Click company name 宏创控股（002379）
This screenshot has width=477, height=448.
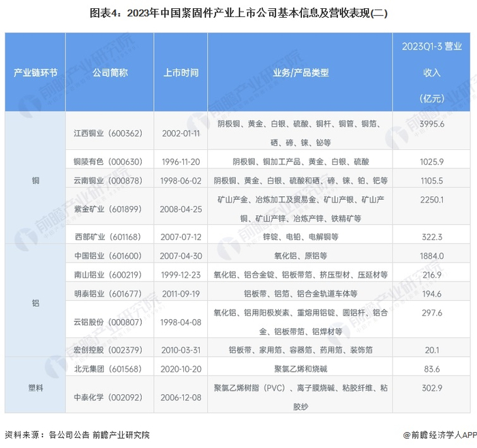point(108,350)
